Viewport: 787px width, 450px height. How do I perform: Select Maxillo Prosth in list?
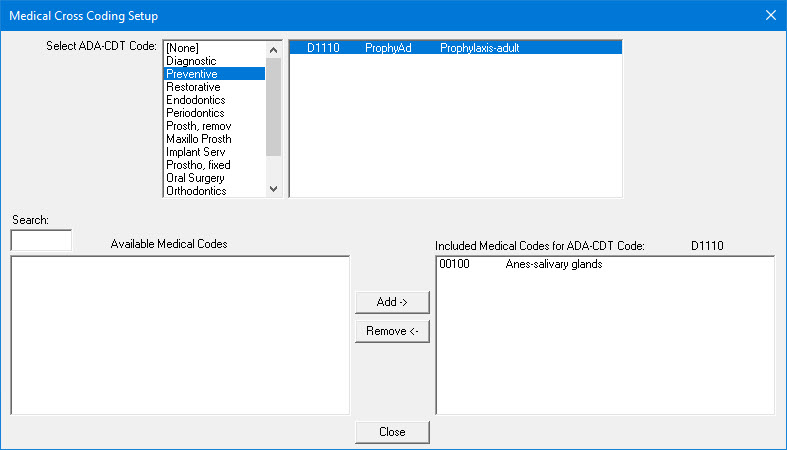tap(198, 139)
